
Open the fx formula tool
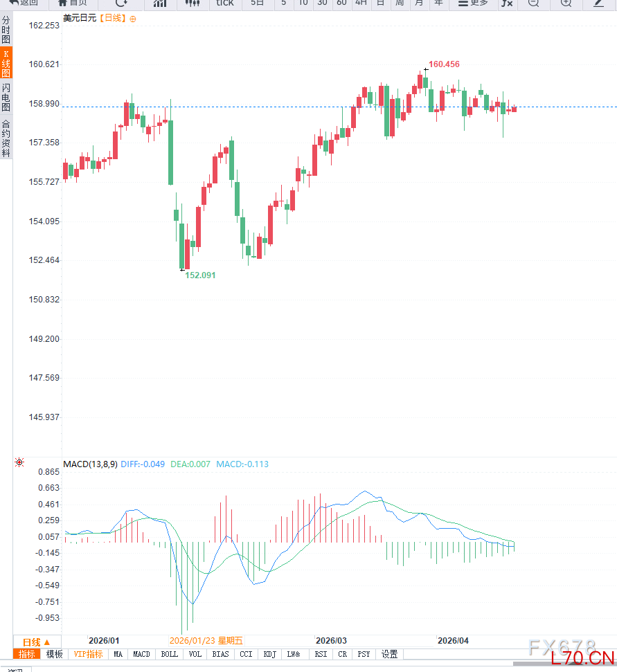tap(507, 3)
